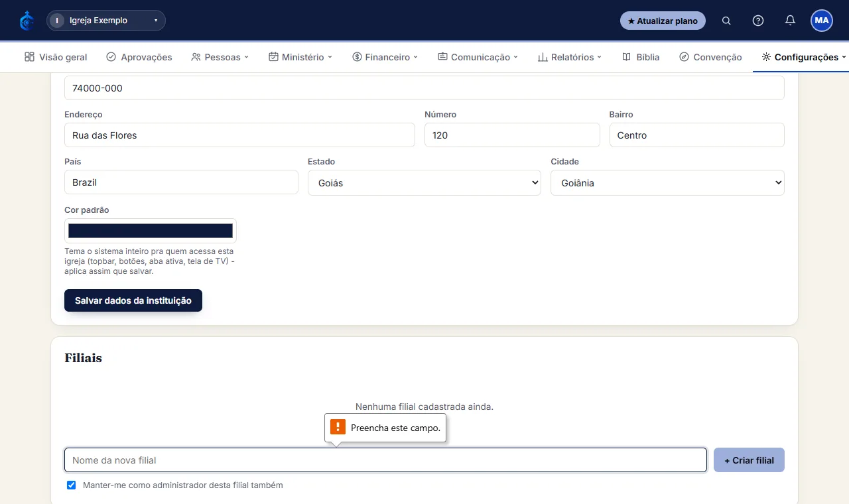Open the Cor padrão color picker swatch
The height and width of the screenshot is (504, 849).
(151, 231)
